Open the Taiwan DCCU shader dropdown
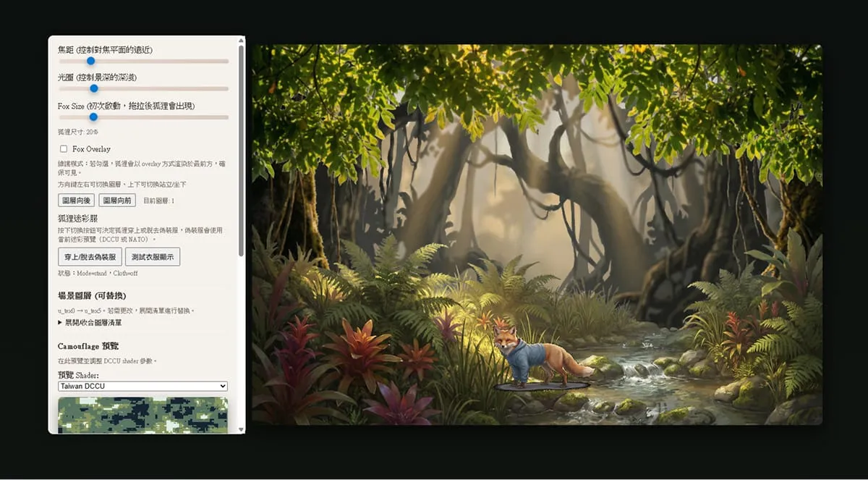868x480 pixels. (142, 387)
